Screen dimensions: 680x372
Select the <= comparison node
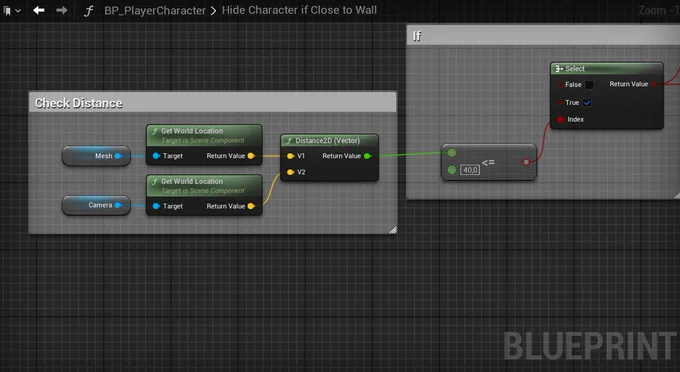click(489, 162)
